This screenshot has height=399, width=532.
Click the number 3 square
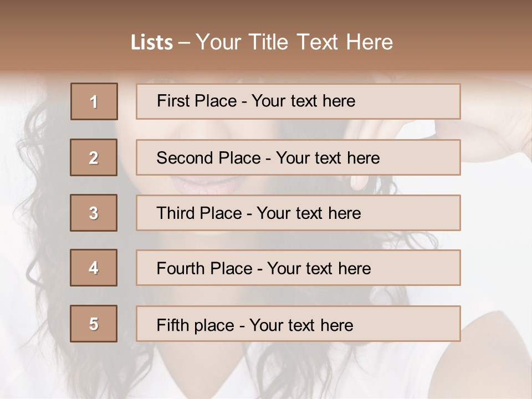(94, 213)
